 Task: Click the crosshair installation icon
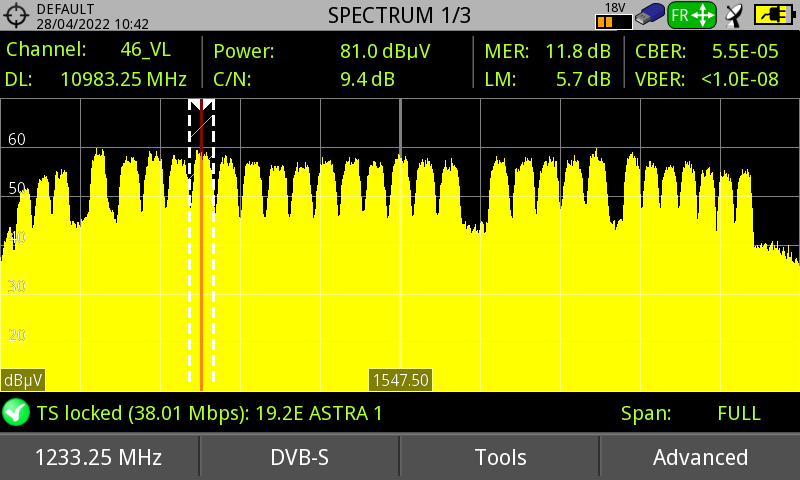click(x=17, y=16)
